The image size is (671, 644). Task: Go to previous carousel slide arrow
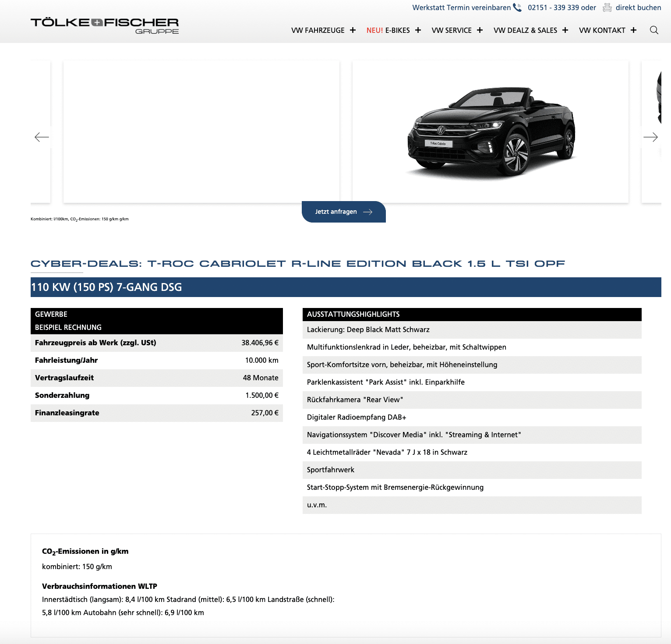[42, 137]
